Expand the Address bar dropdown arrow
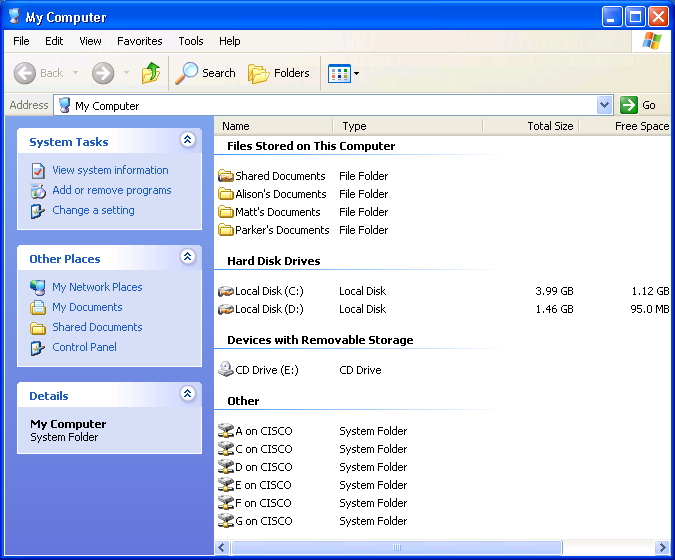675x560 pixels. (604, 105)
